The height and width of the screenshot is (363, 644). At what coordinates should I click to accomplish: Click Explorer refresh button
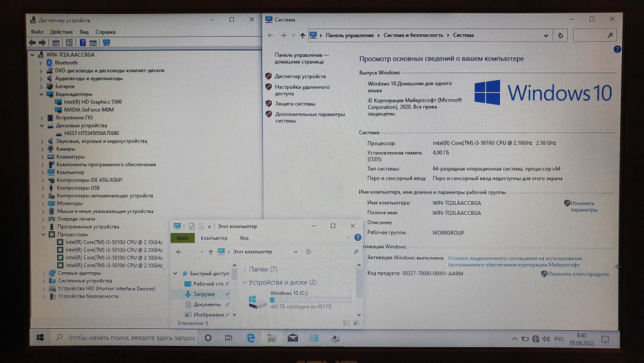coord(308,251)
